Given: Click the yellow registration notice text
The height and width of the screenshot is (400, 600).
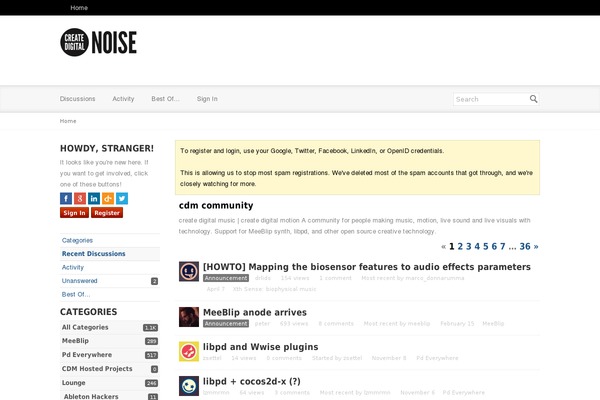Looking at the screenshot, I should pos(357,167).
